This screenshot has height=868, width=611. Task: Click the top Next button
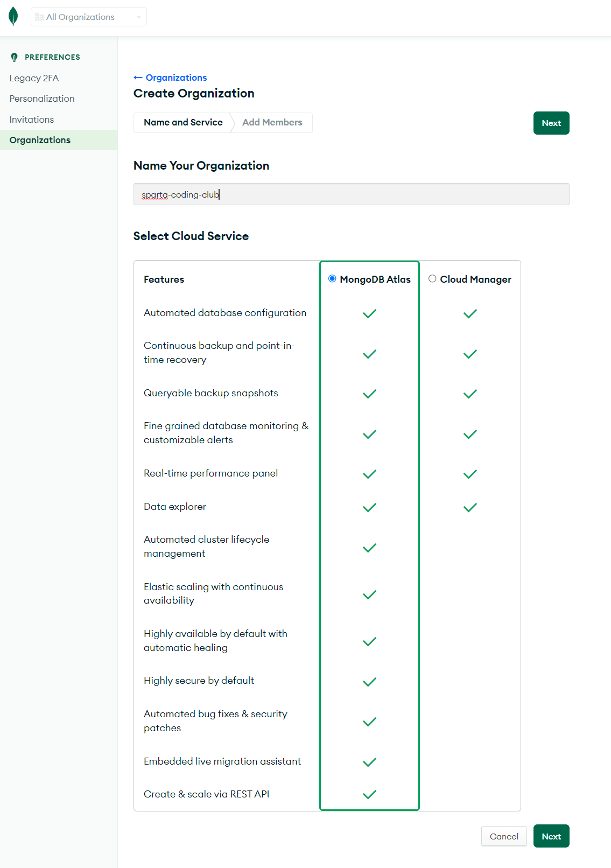click(551, 123)
